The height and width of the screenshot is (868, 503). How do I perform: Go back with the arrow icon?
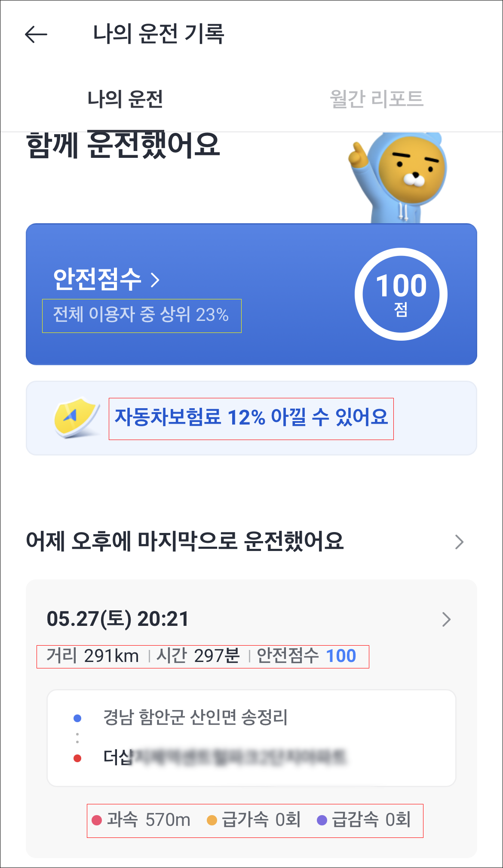click(x=36, y=34)
